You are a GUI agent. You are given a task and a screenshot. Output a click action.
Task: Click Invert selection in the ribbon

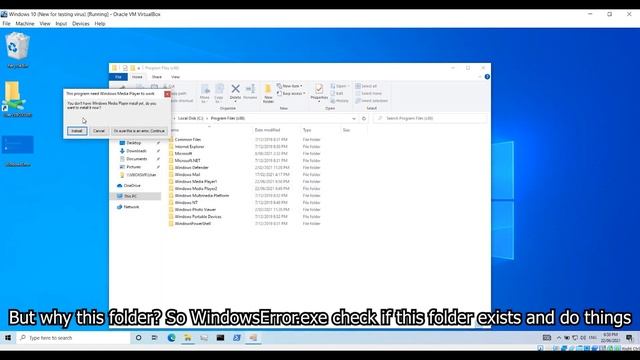point(371,101)
